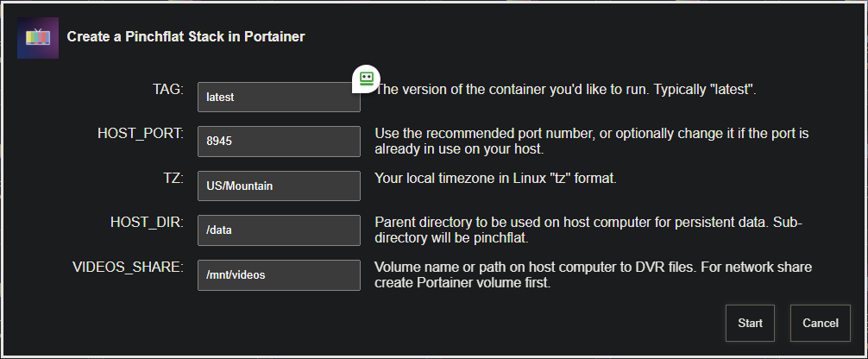Click the HOST_PORT field containing 8945

(278, 142)
